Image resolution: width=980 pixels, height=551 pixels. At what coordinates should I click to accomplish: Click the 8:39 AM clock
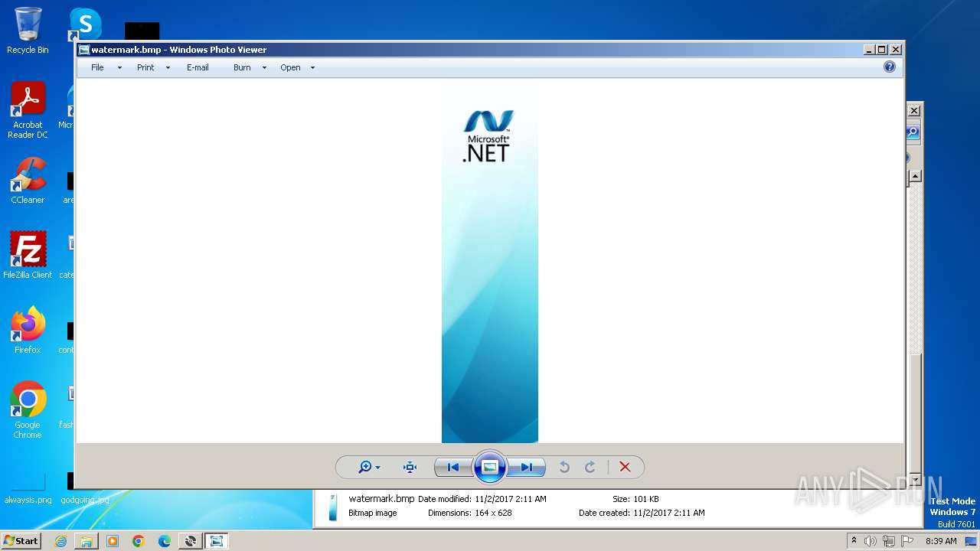click(x=941, y=541)
